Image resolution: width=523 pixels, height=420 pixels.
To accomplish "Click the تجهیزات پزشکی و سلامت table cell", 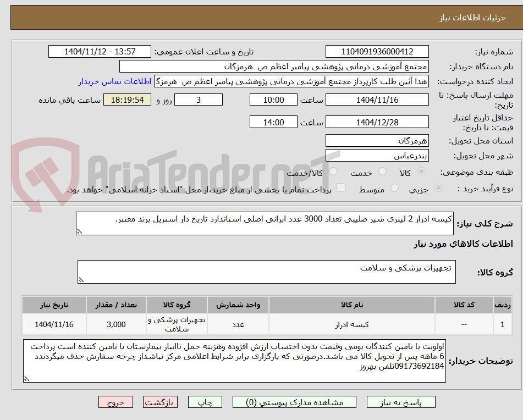I will pos(177,324).
